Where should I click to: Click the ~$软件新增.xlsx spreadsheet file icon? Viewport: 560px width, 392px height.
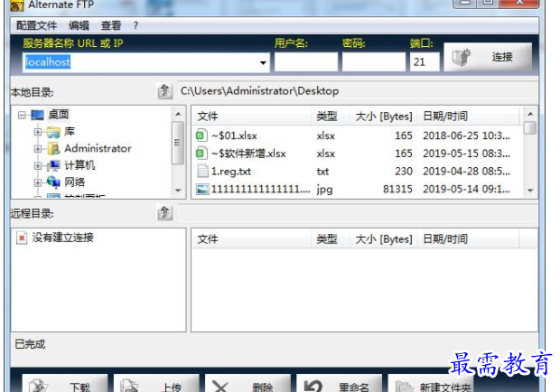[x=201, y=154]
